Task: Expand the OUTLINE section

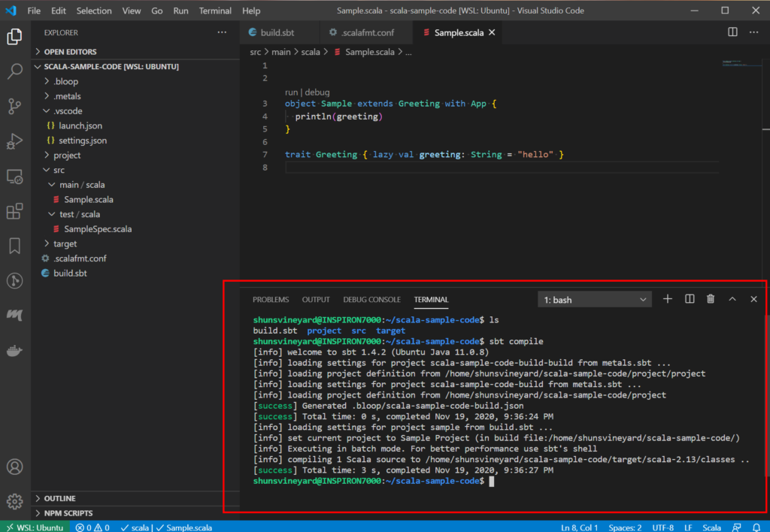Action: tap(59, 498)
